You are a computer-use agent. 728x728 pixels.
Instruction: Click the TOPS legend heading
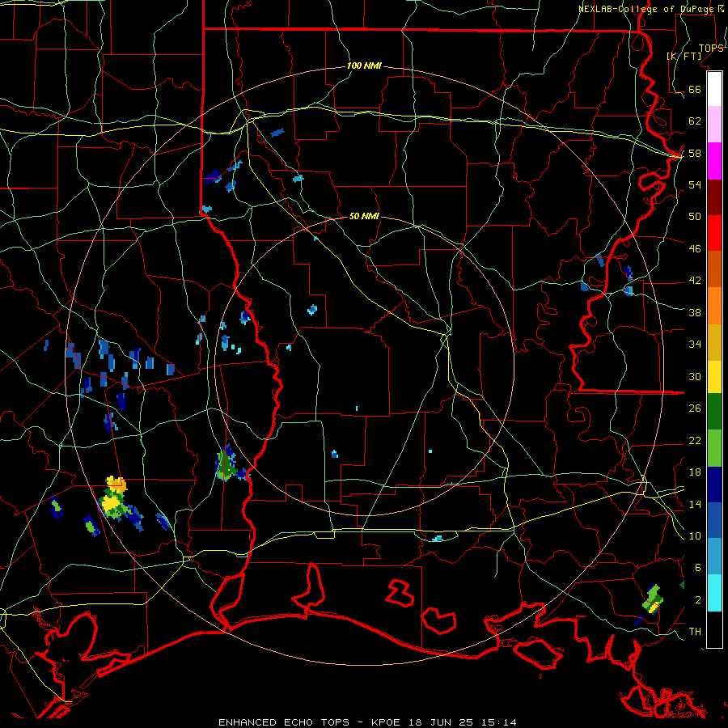[x=711, y=49]
